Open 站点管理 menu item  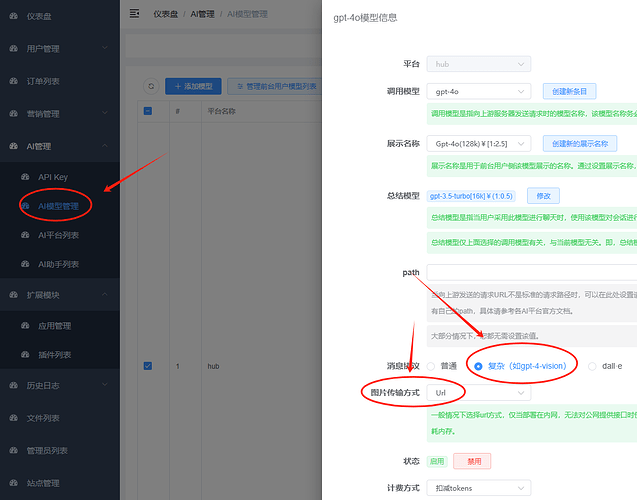[60, 483]
